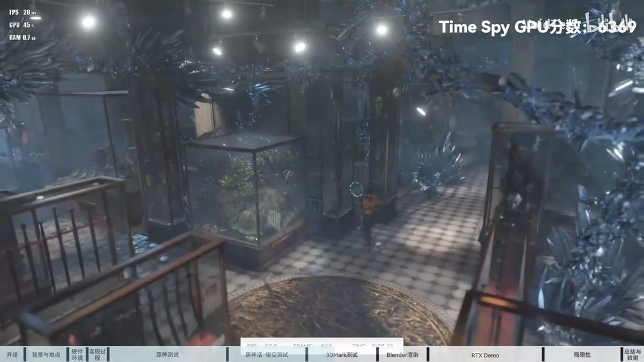Jump to the 开场 chapter segment

pos(12,355)
